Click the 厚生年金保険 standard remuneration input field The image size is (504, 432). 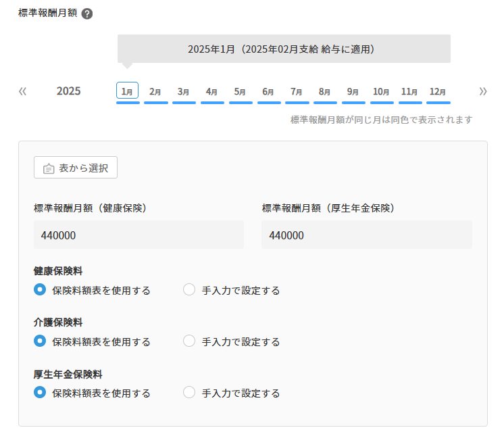(x=366, y=235)
